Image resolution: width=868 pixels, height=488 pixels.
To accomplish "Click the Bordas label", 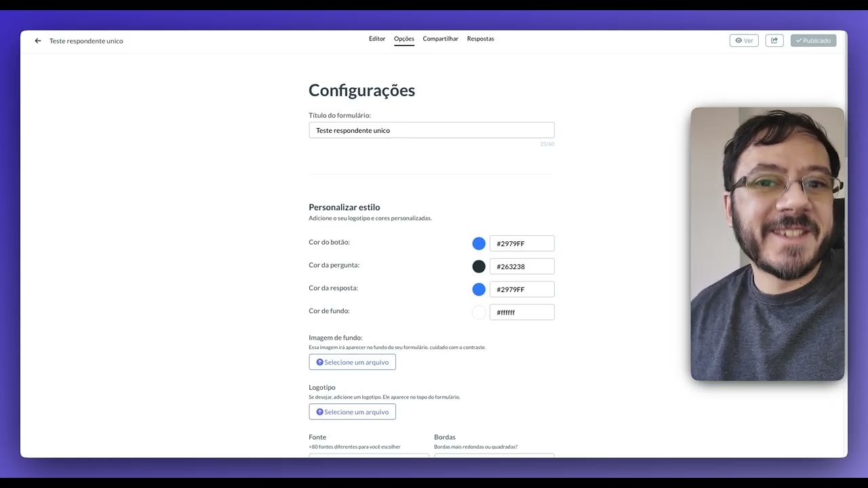I will coord(445,437).
